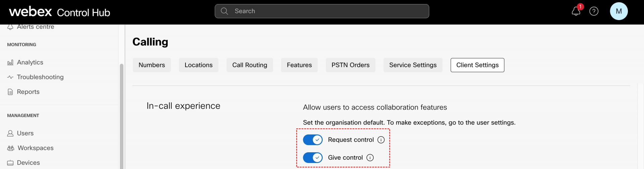
Task: Click the Search input field
Action: click(x=322, y=11)
